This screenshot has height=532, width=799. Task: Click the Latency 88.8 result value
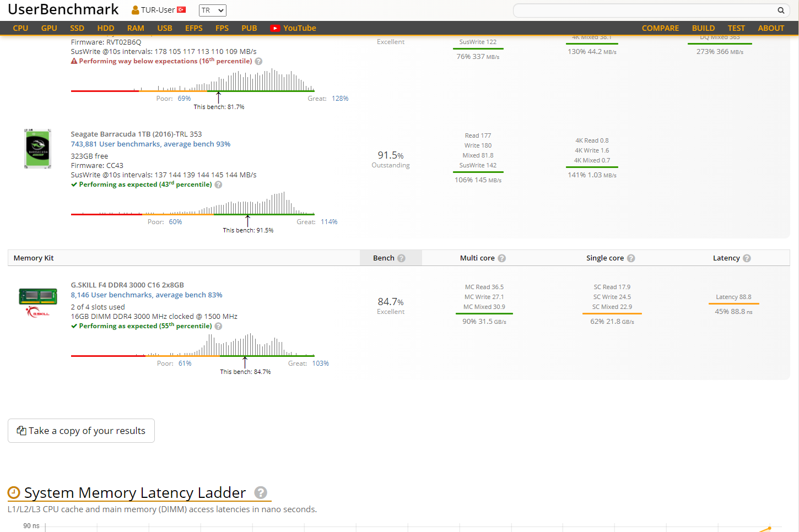point(733,297)
